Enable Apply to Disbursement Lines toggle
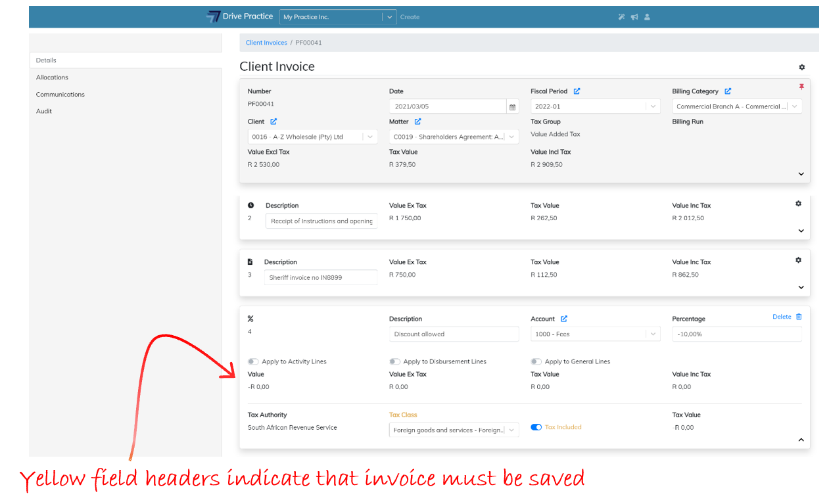The width and height of the screenshot is (829, 504). [394, 361]
